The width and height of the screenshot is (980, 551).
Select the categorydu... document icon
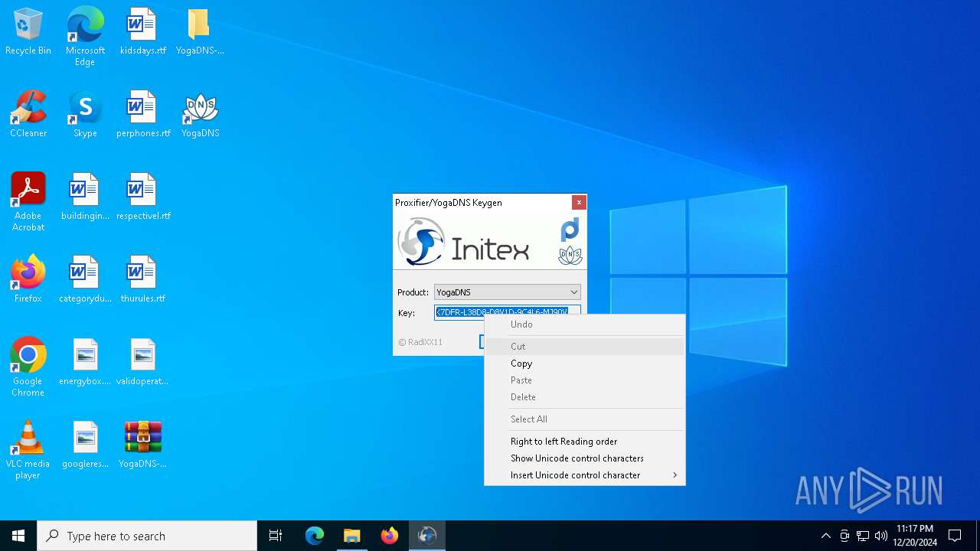click(85, 280)
